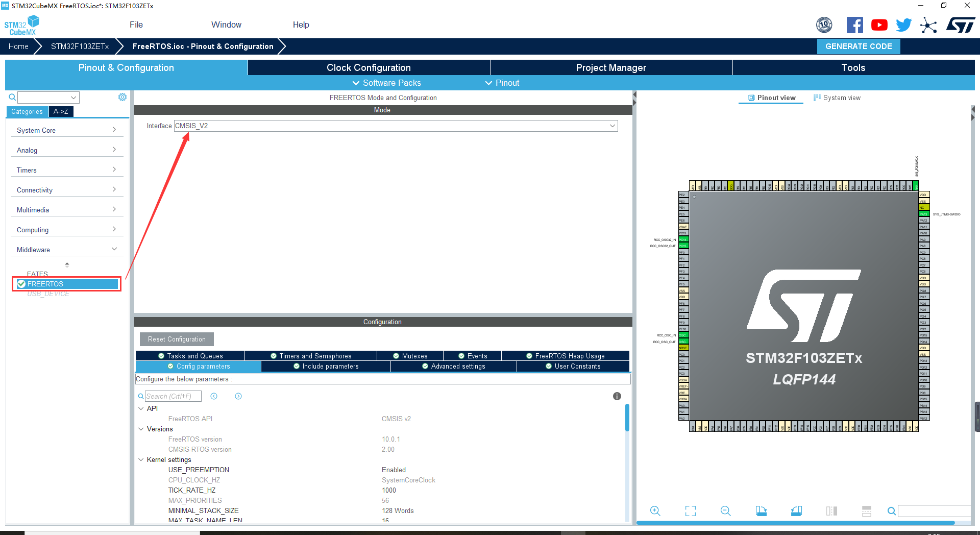Image resolution: width=980 pixels, height=535 pixels.
Task: Click the fit-to-screen best fit icon
Action: [x=691, y=510]
